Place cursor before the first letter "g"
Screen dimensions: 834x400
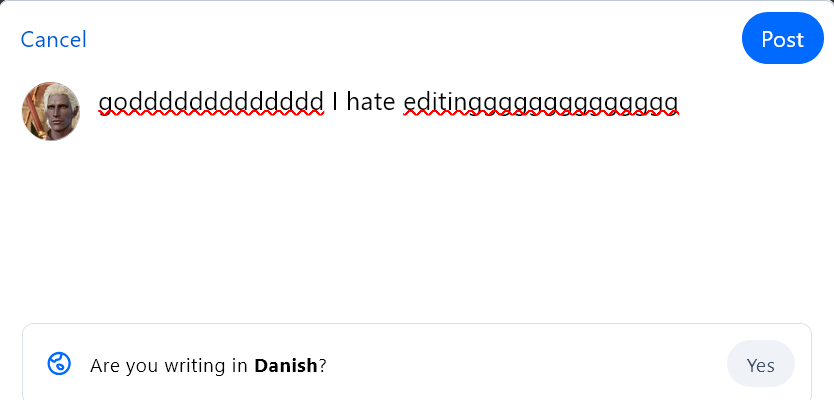(x=99, y=101)
